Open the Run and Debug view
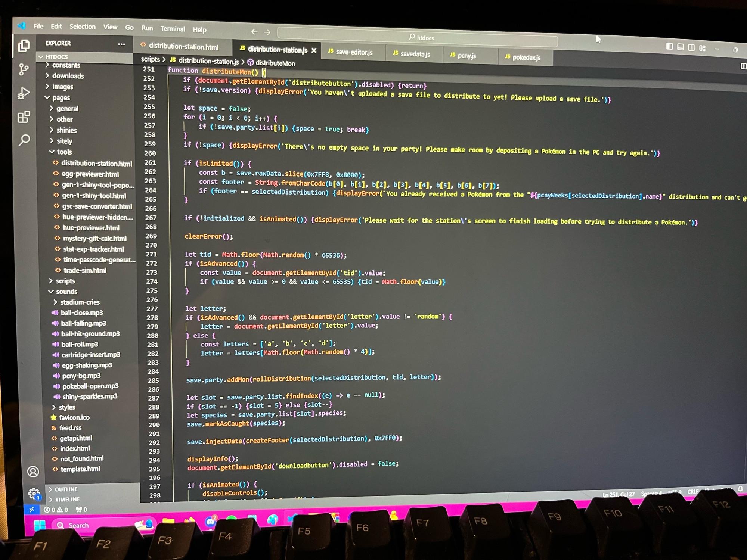Screen dimensions: 747x560 pyautogui.click(x=24, y=93)
